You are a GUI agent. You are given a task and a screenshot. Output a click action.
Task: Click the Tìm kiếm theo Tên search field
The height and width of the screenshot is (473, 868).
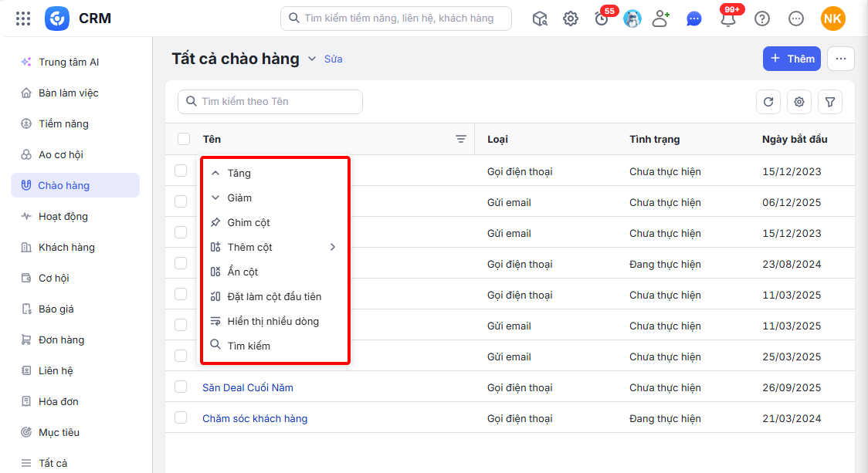[x=270, y=102]
